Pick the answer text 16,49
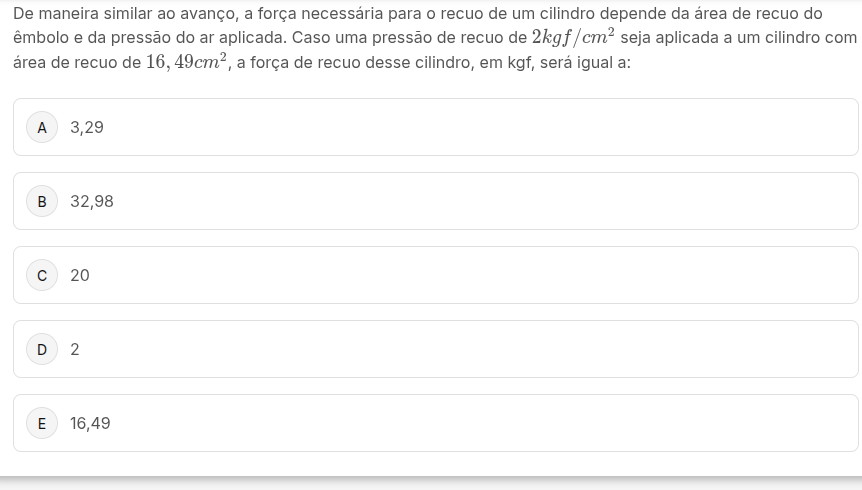862x490 pixels. [91, 424]
